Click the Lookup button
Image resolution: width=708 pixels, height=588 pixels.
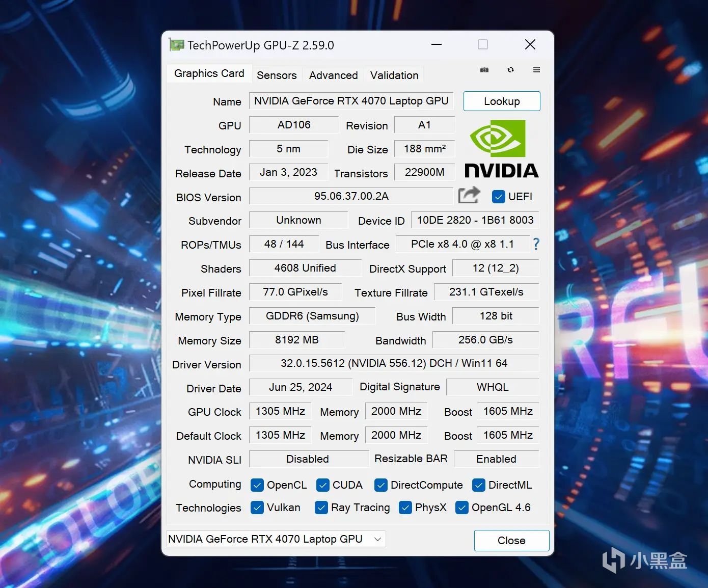502,101
